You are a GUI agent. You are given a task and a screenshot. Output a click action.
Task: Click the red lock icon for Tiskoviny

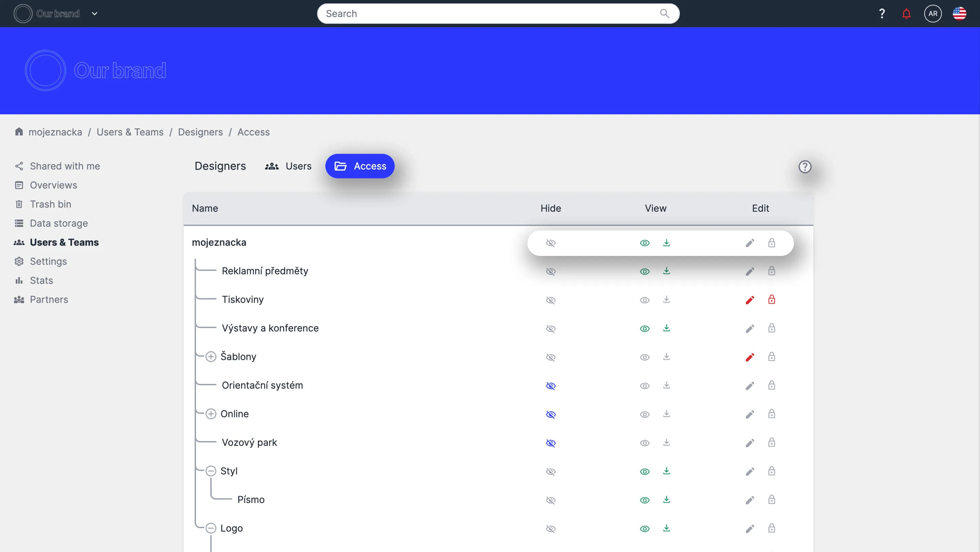(x=771, y=300)
